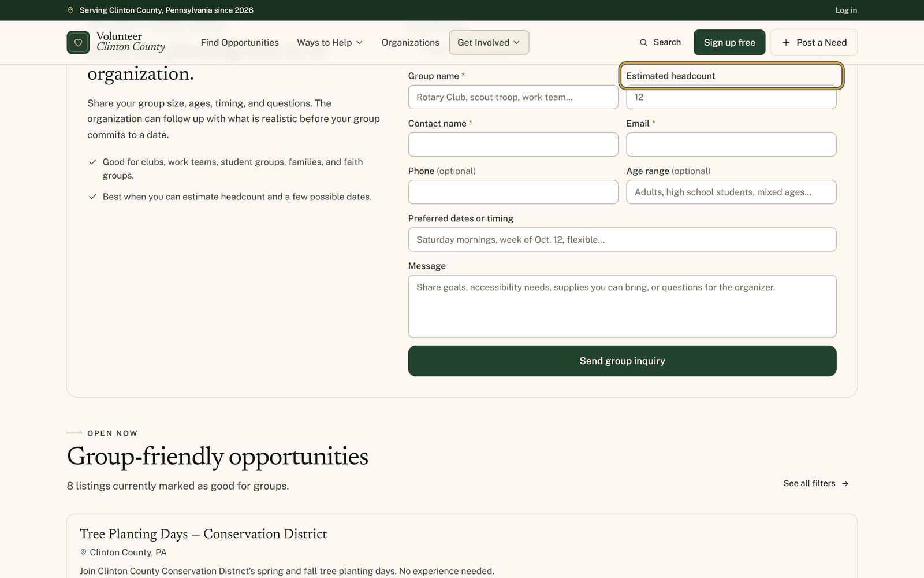Click the Preferred dates or timing label
The width and height of the screenshot is (924, 578).
pos(461,218)
